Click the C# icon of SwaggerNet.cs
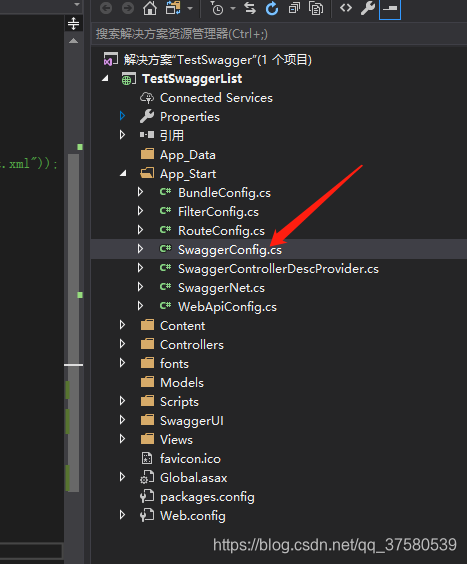 click(x=166, y=287)
